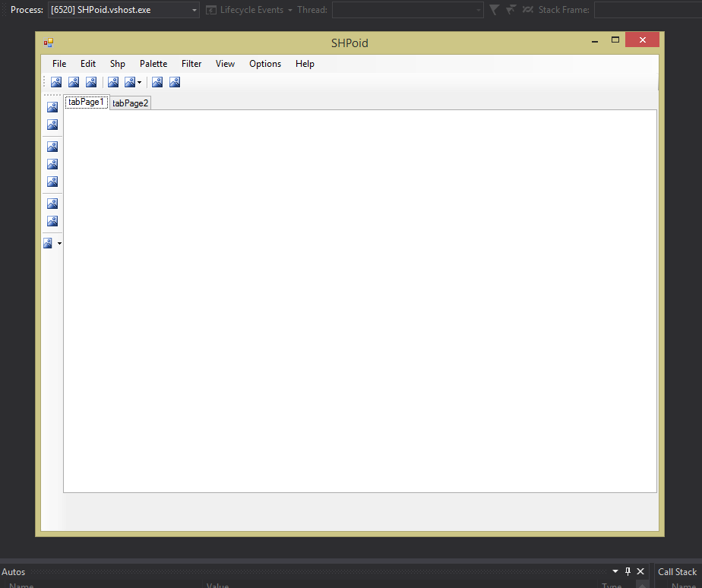Maximize the SHPoid window
Viewport: 702px width, 588px height.
point(615,40)
